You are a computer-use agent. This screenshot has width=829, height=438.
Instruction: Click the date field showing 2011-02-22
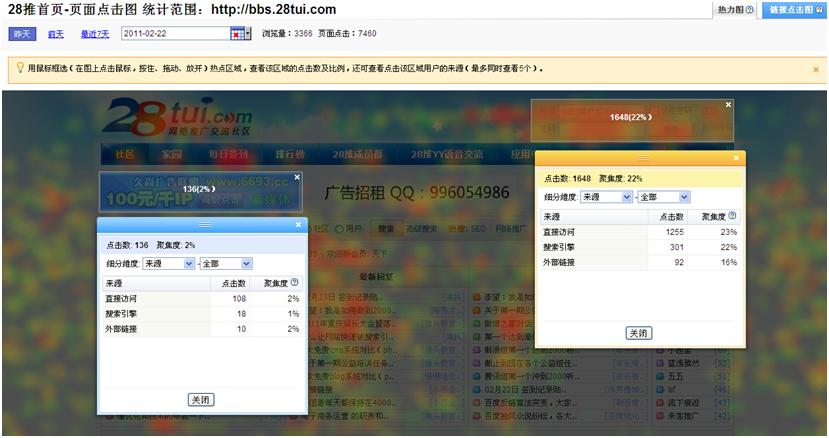176,33
